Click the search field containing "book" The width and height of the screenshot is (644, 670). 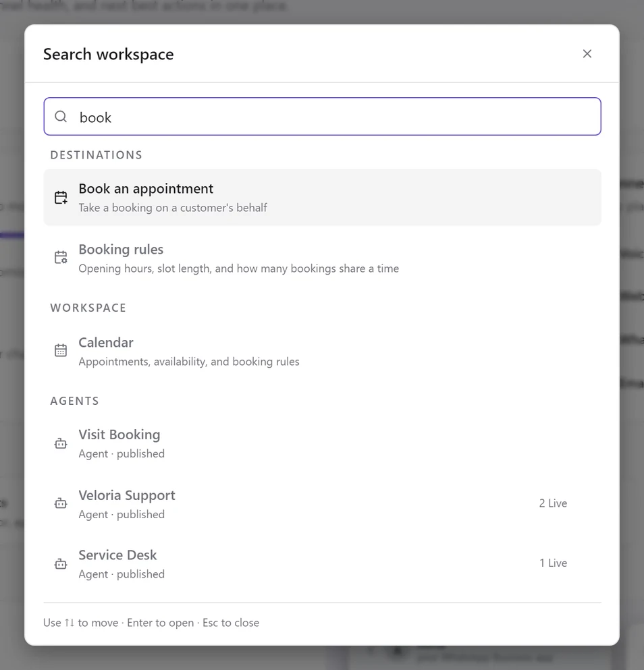pos(322,117)
